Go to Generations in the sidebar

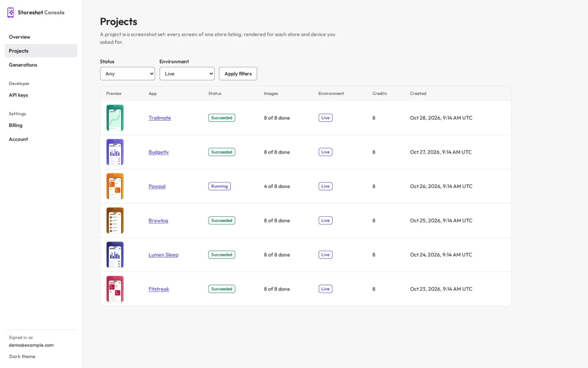41,64
